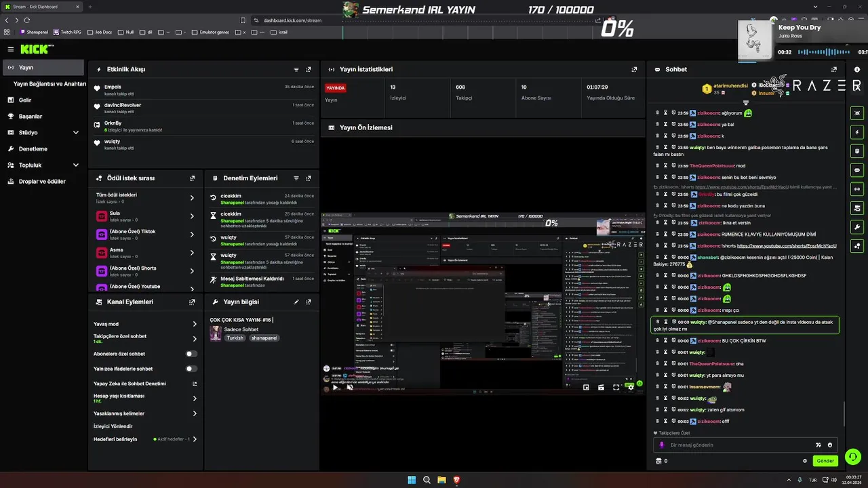Reload the browser page
This screenshot has width=868, height=488.
[26, 20]
